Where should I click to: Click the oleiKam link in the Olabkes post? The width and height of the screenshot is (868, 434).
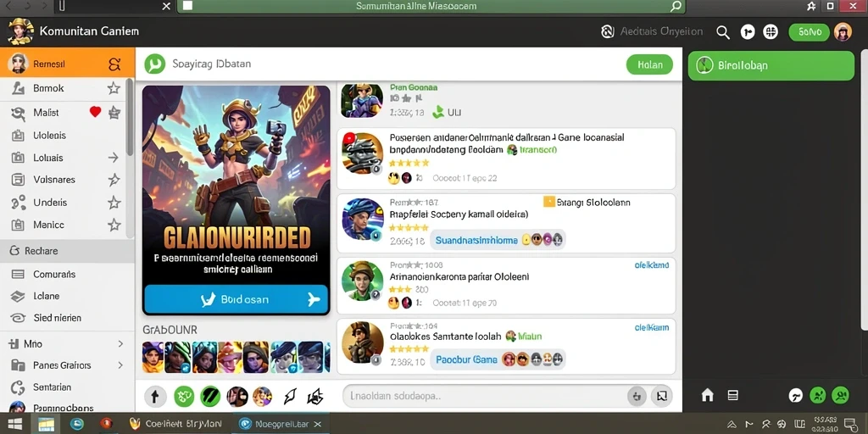tap(652, 328)
